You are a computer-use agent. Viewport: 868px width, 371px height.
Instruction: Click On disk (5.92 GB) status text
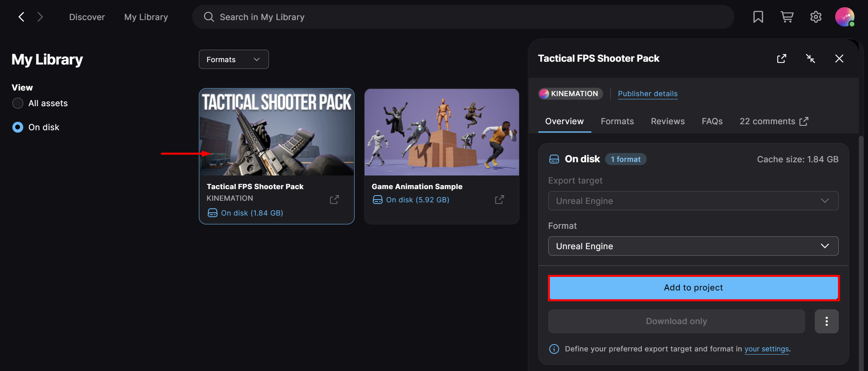(x=417, y=200)
